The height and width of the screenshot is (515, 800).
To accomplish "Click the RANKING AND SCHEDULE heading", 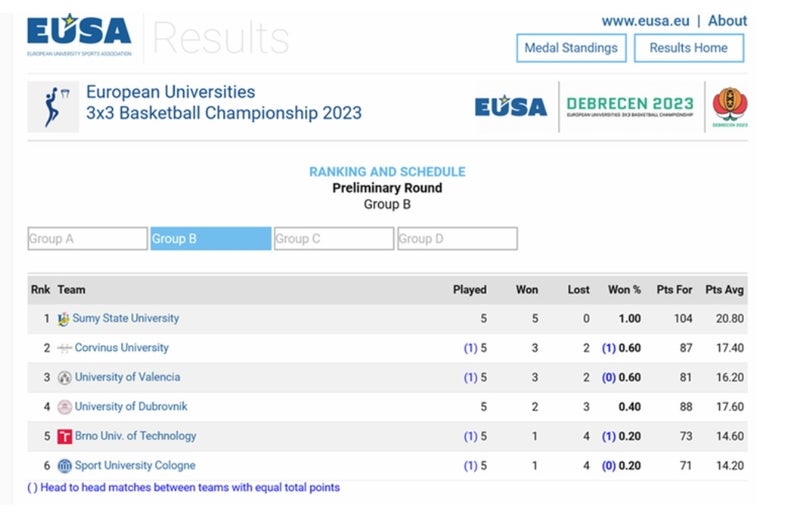I will (387, 172).
